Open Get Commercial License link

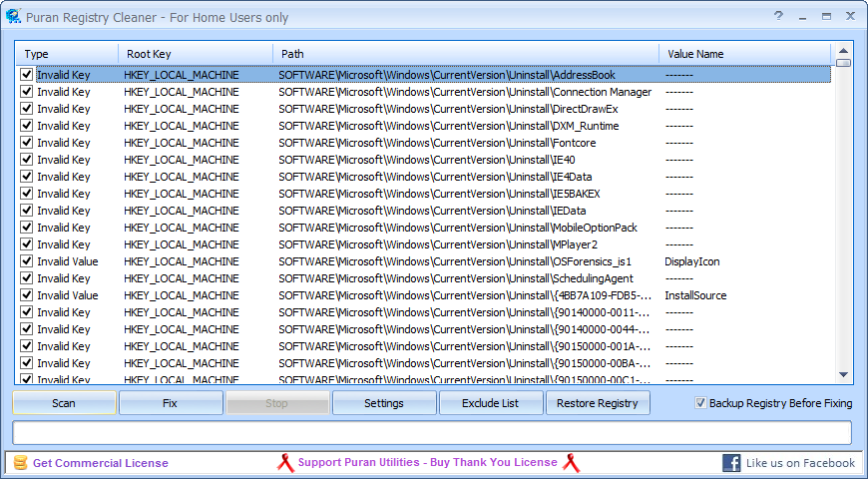(100, 463)
